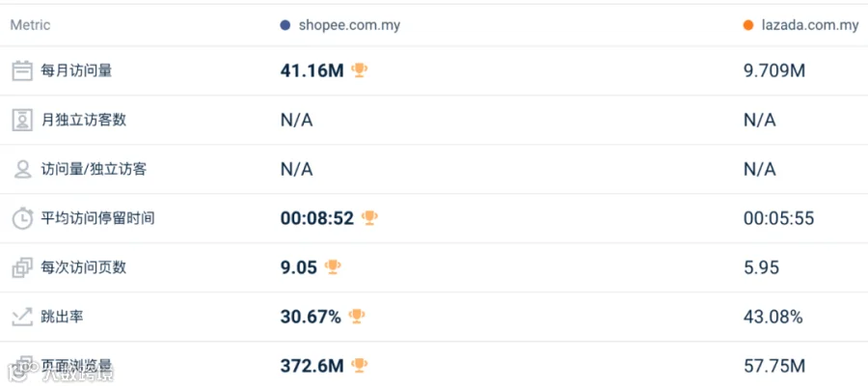The image size is (868, 389).
Task: Click the stopwatch icon beside 平均访问停留时间
Action: [x=22, y=218]
